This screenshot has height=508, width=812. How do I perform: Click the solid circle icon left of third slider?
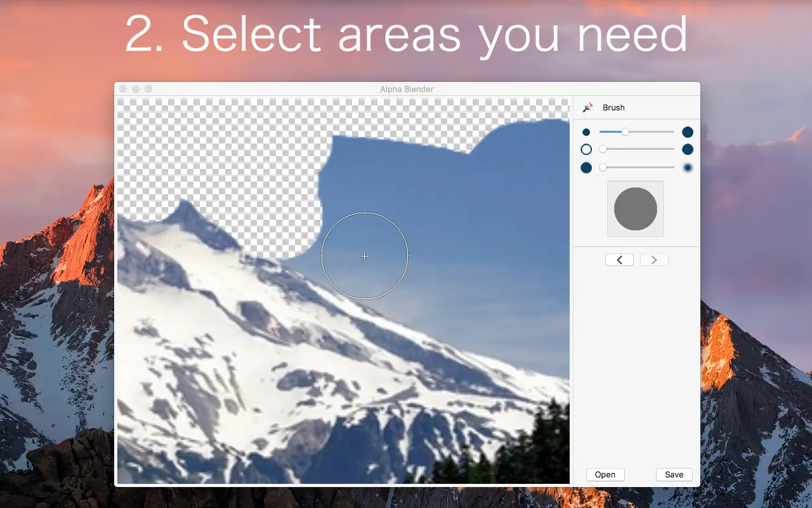[x=586, y=168]
